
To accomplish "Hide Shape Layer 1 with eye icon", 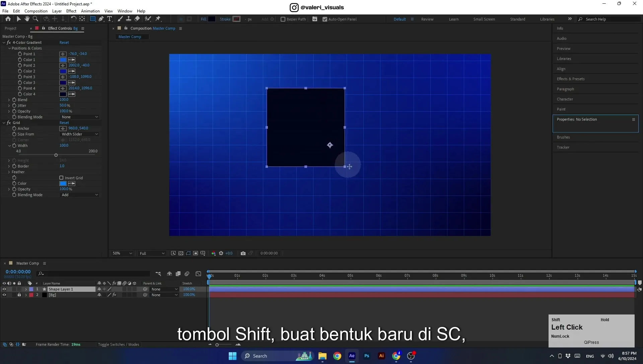I will [4, 289].
